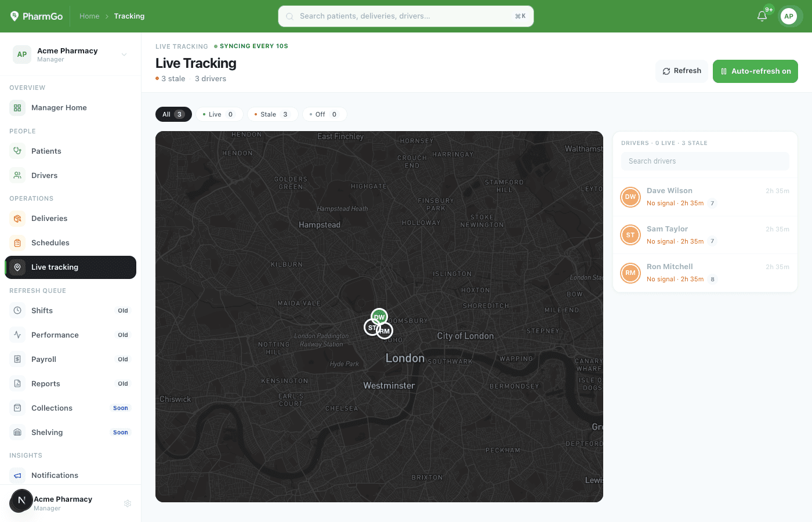Click the DW driver marker on map
812x522 pixels.
tap(379, 317)
